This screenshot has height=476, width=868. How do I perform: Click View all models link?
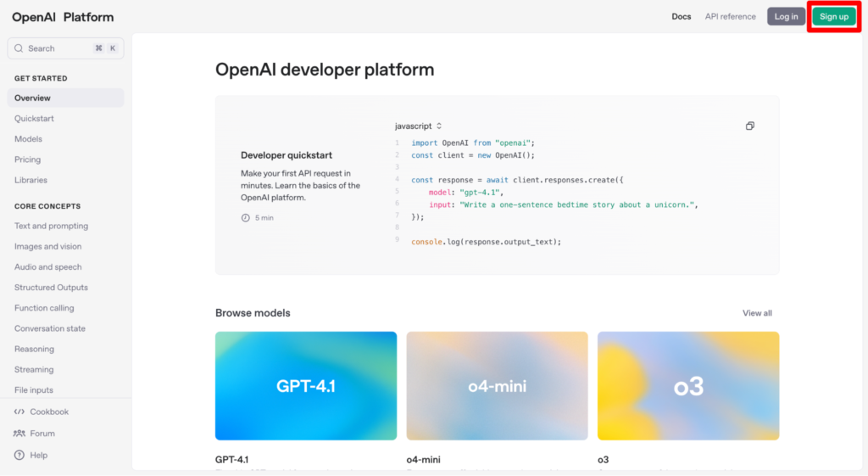757,313
